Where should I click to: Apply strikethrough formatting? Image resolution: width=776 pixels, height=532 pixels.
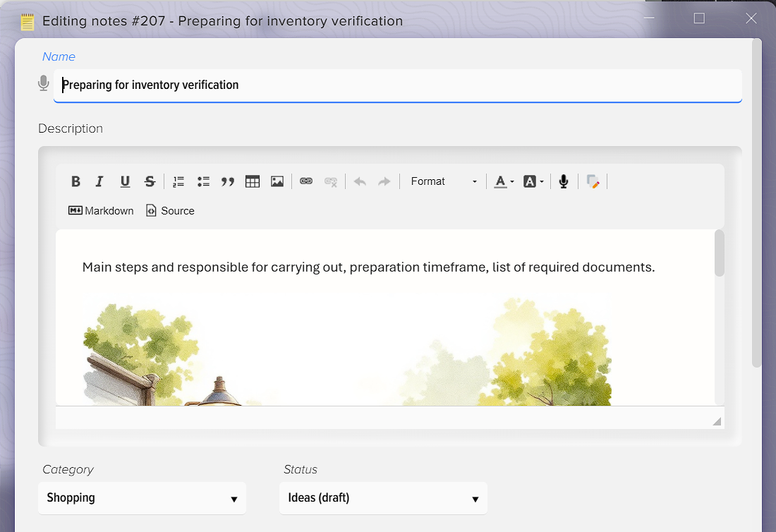tap(150, 181)
